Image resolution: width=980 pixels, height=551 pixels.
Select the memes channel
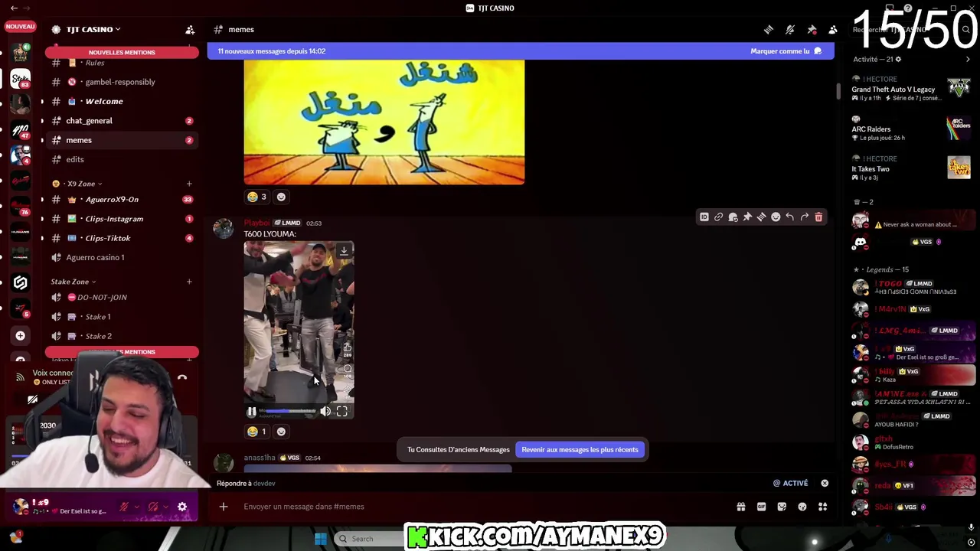(x=121, y=140)
